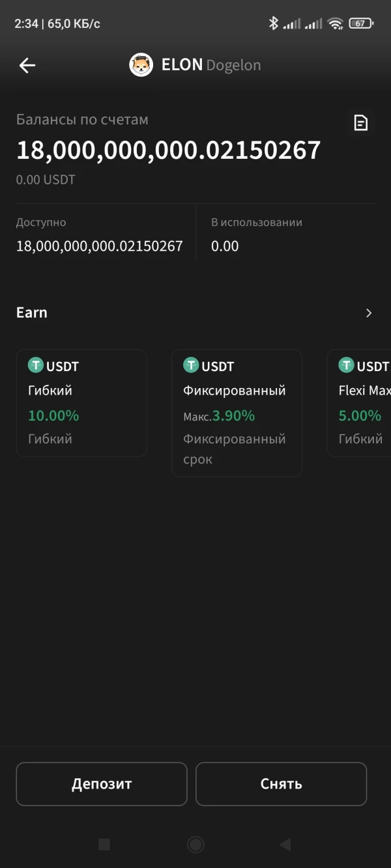Tap the total balance 18,000,000,000.02150267

[168, 150]
